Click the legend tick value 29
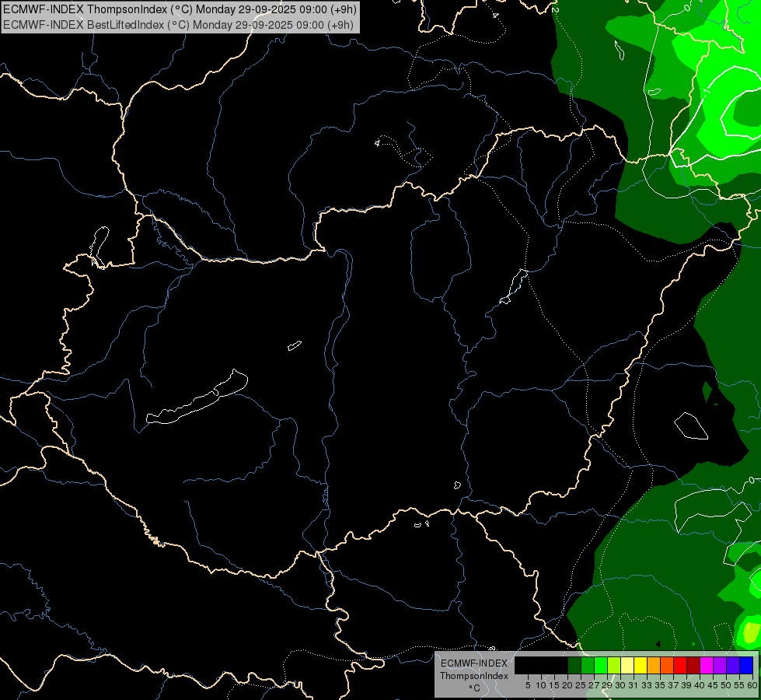The width and height of the screenshot is (761, 700). 607,685
